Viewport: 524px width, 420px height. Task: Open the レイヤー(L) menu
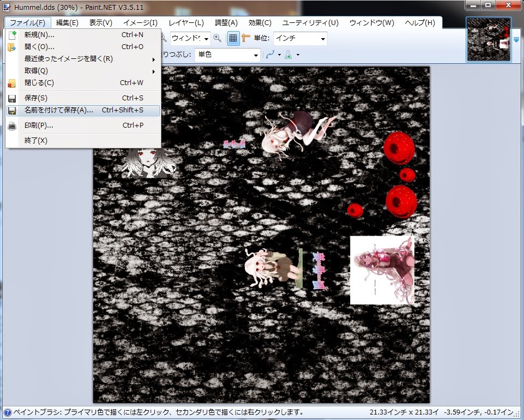(186, 23)
